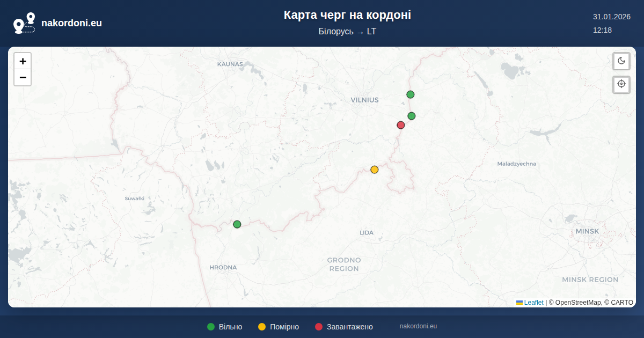Screen dimensions: 644x338
Task: Click the Vilnius city label on map
Action: pyautogui.click(x=364, y=100)
